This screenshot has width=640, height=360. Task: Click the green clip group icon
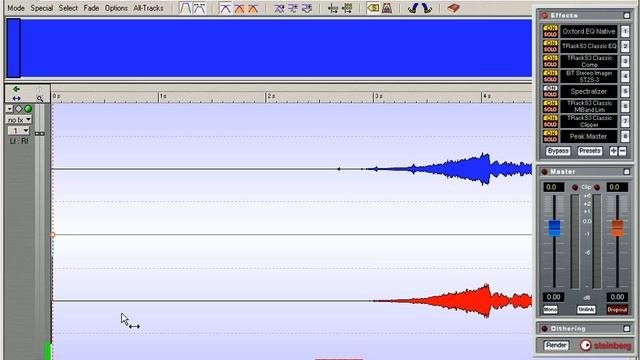[x=347, y=8]
